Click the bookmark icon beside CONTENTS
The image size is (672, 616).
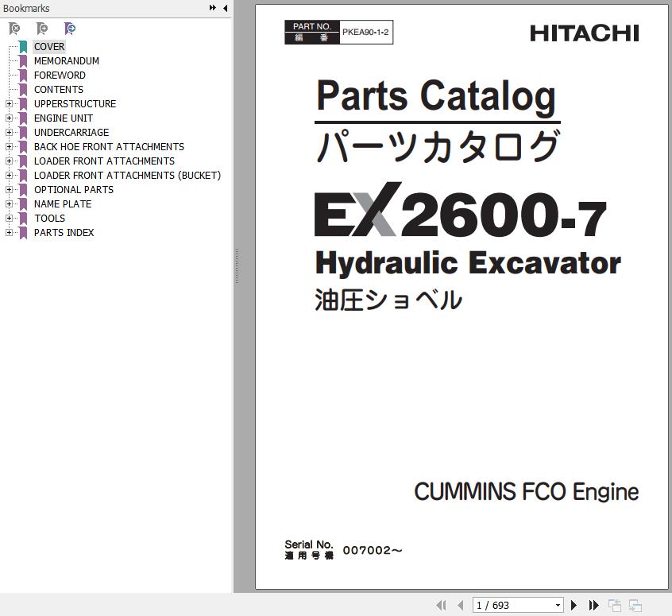tap(23, 90)
